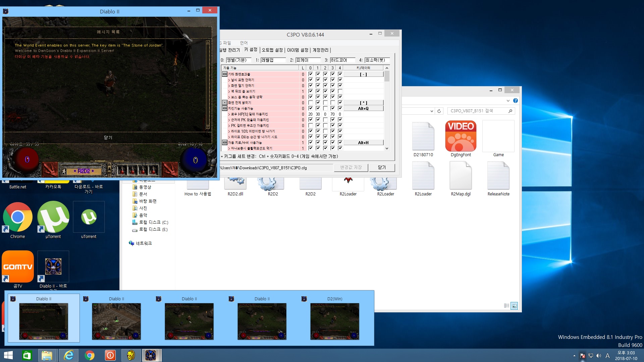The width and height of the screenshot is (644, 362).
Task: Switch to the 오토맵 설정 tab
Action: [272, 50]
